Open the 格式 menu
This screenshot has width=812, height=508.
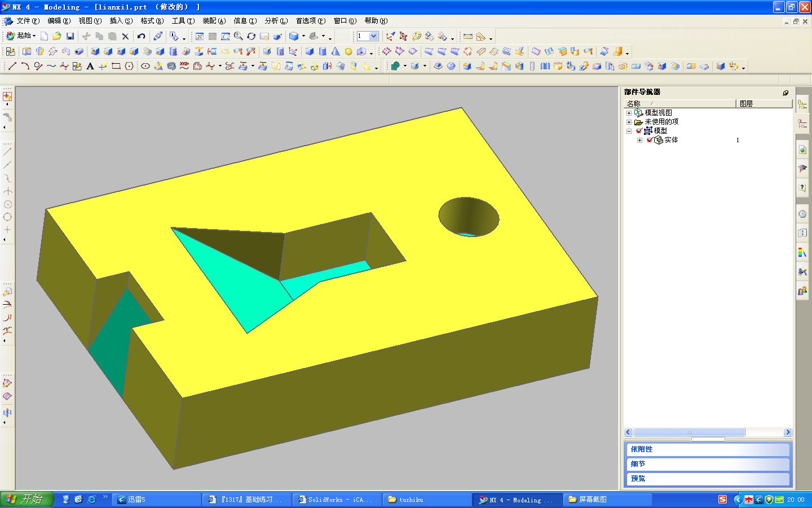[152, 21]
